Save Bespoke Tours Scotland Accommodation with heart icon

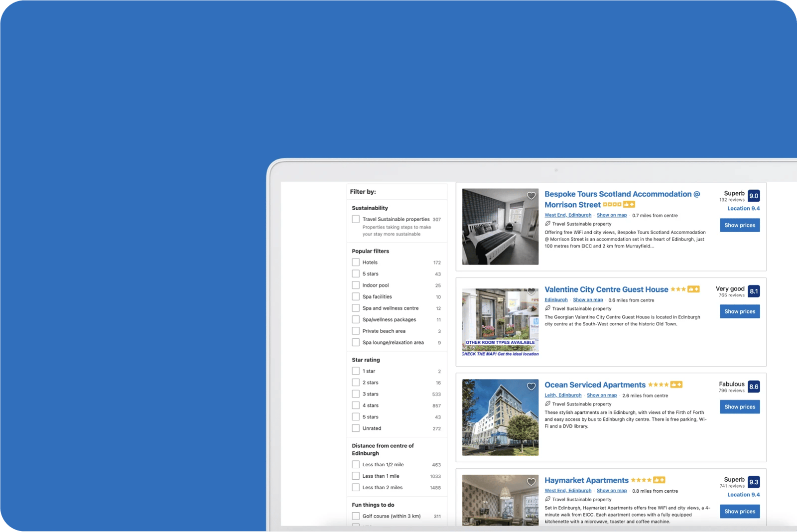click(x=531, y=196)
